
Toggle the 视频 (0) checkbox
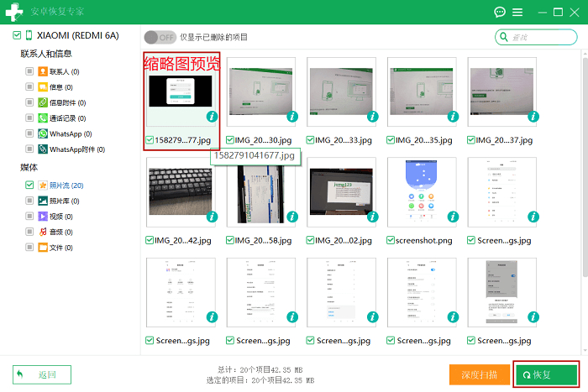[29, 217]
